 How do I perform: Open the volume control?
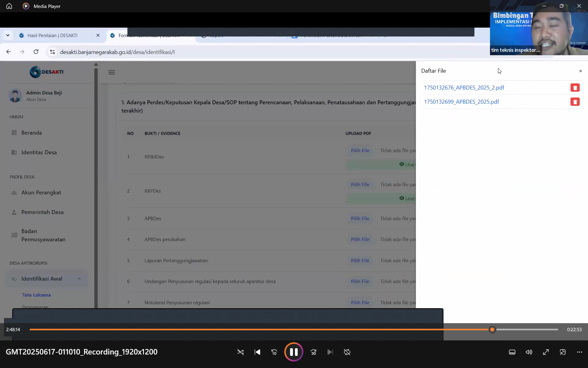coord(529,352)
